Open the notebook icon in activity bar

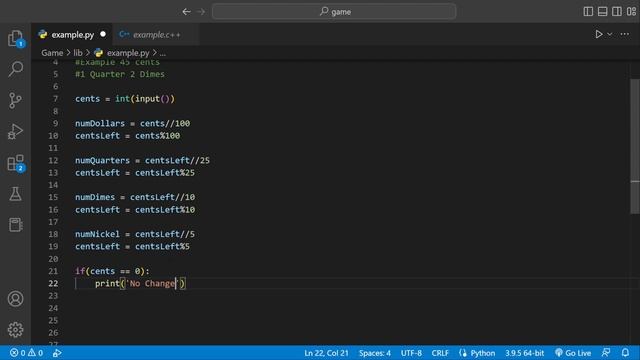[x=16, y=224]
